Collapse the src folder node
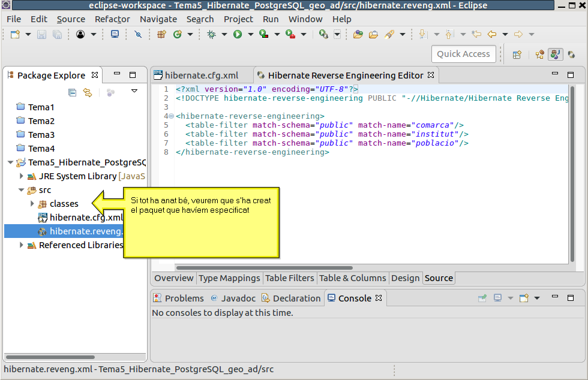Viewport: 588px width, 380px height. (x=22, y=190)
